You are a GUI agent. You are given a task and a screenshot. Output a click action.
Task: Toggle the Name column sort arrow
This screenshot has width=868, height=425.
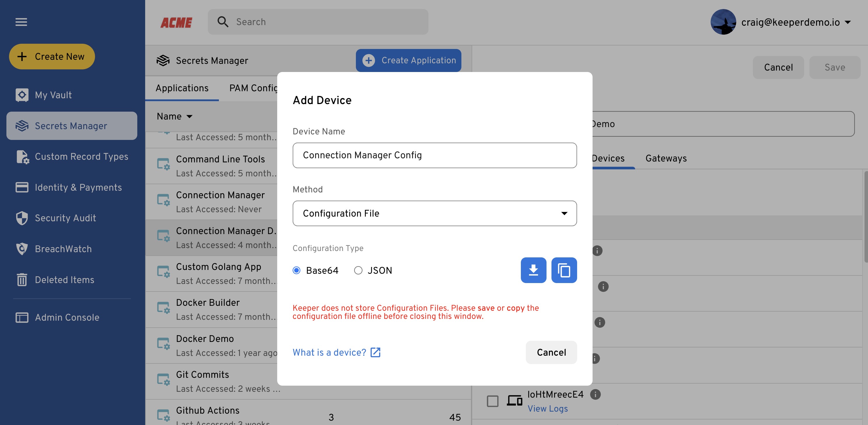point(189,116)
